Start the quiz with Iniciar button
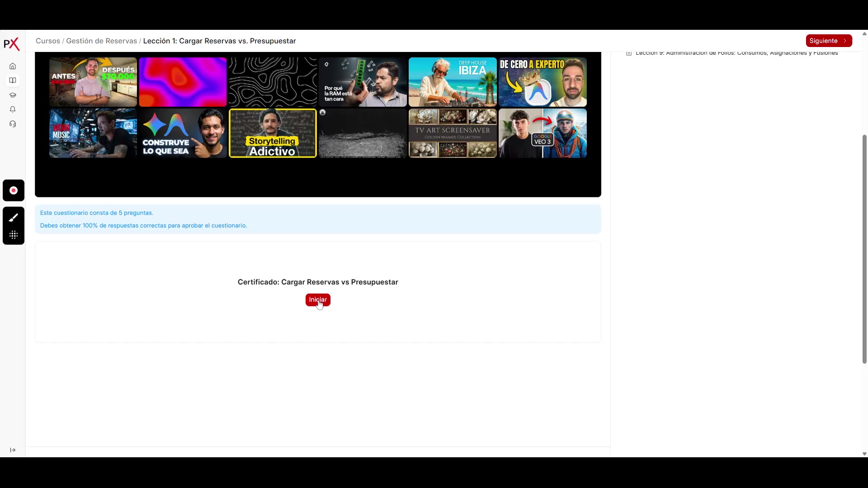The height and width of the screenshot is (488, 868). (318, 300)
